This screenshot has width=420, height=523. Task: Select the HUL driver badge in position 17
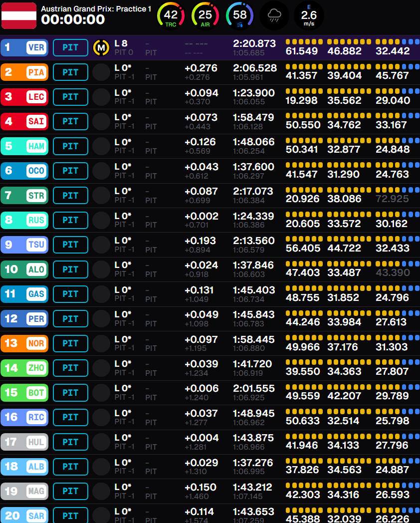[24, 442]
